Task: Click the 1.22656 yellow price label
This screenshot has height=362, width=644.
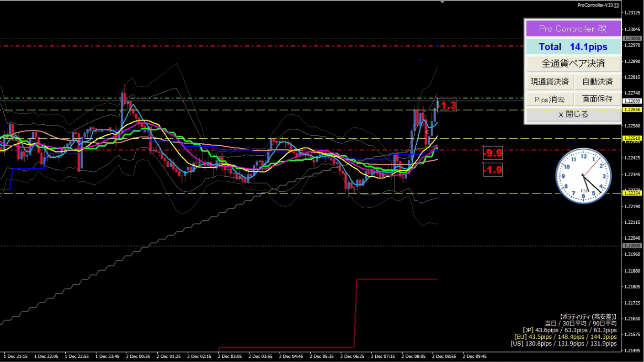Action: pos(632,110)
